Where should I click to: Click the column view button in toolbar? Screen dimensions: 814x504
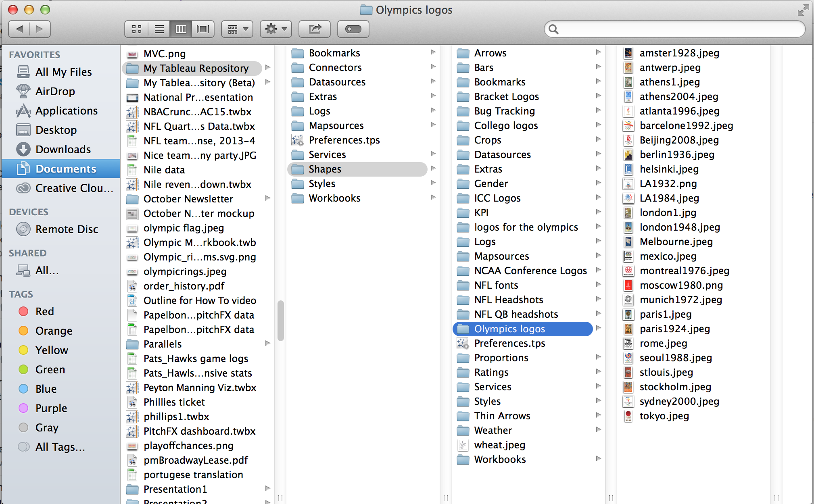[x=181, y=29]
